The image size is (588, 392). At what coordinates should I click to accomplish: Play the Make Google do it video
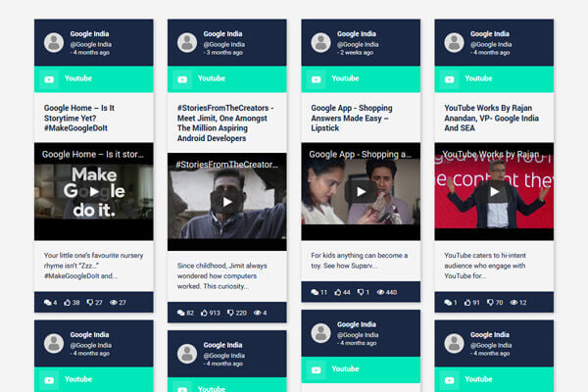tap(94, 192)
